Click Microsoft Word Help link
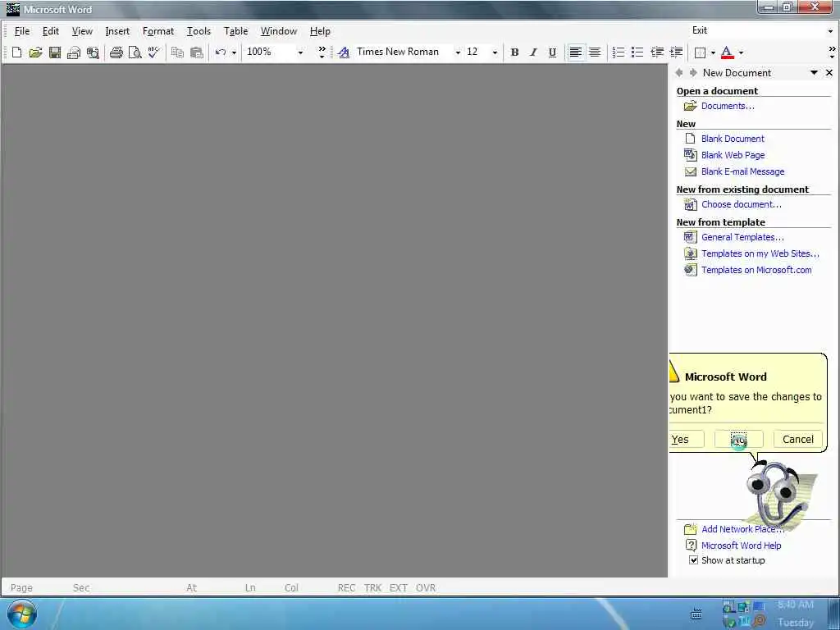This screenshot has height=630, width=840. [741, 546]
